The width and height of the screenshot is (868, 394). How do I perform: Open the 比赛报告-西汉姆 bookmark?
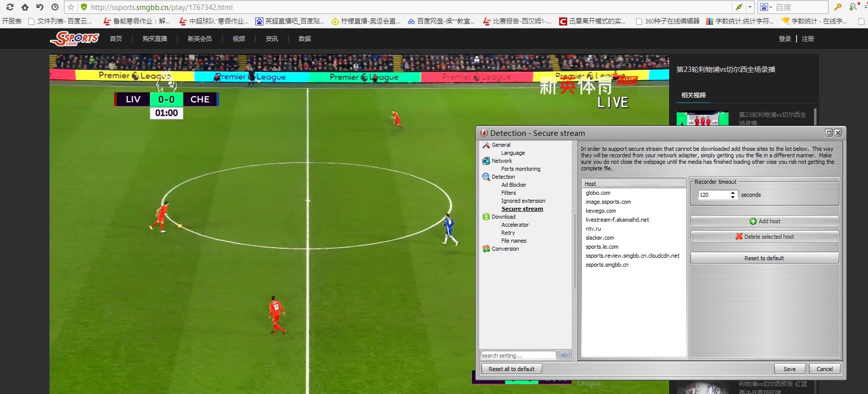click(518, 21)
